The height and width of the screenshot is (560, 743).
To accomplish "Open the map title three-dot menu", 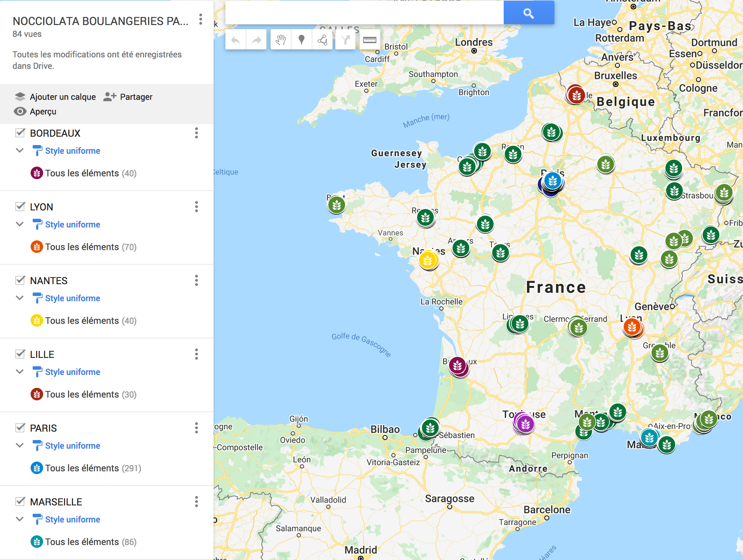I will coord(201,19).
